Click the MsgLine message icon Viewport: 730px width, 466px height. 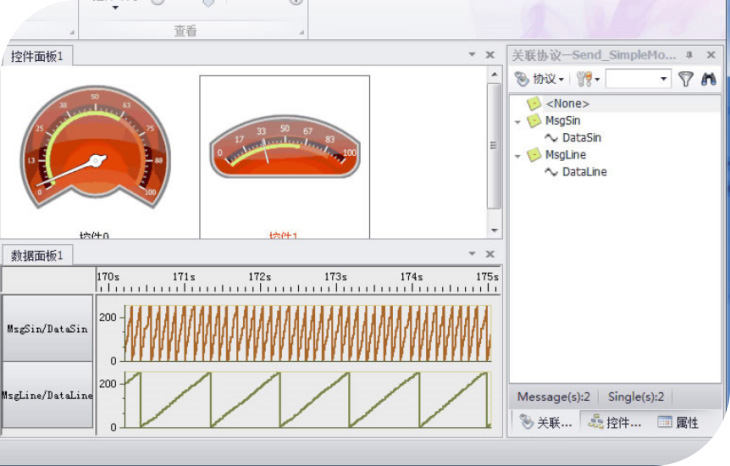click(535, 155)
